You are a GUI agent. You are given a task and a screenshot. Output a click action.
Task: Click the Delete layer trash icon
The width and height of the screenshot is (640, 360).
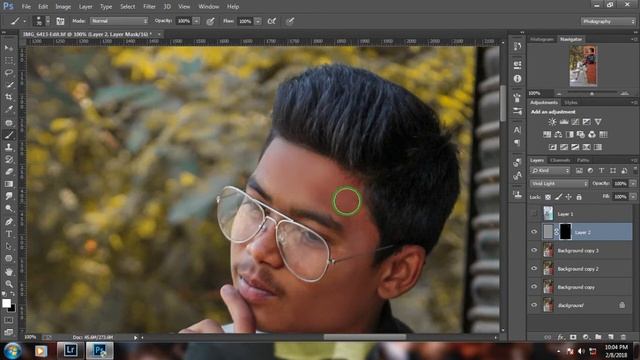click(623, 337)
